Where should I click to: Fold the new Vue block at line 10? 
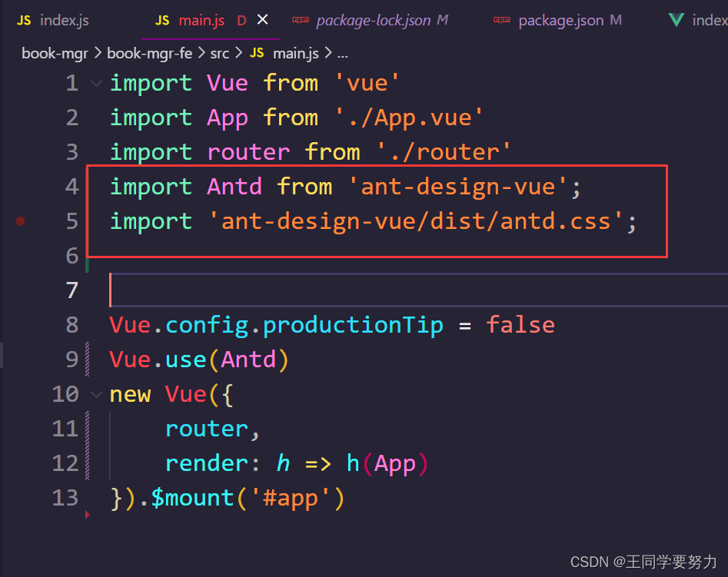(96, 394)
